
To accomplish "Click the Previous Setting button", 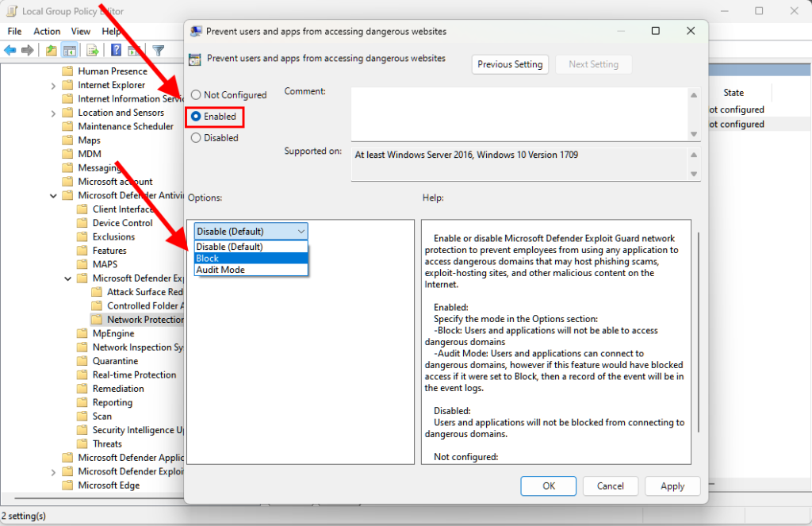I will coord(510,64).
